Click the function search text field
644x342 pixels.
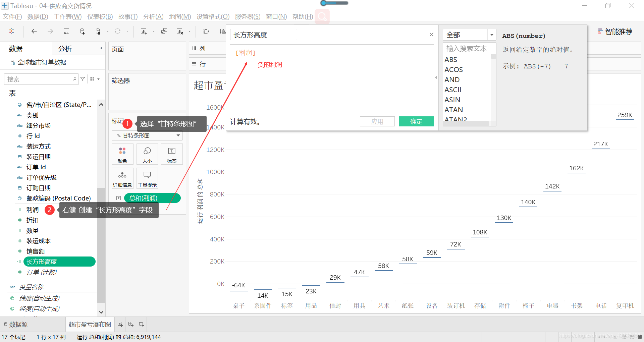[469, 49]
